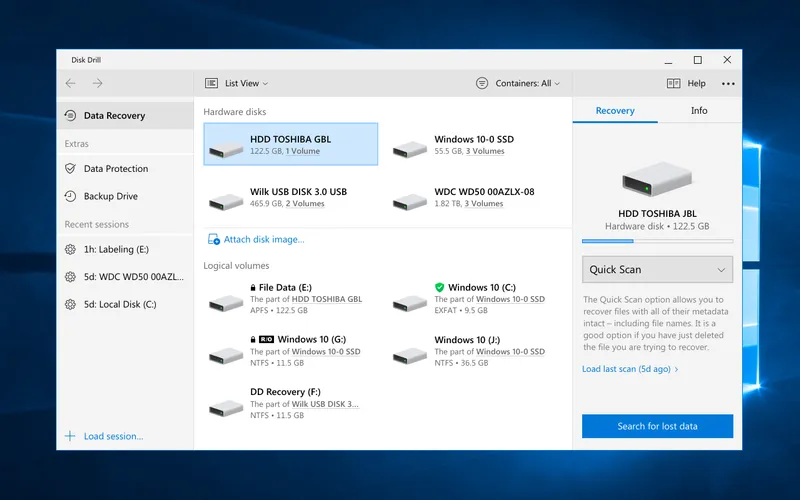Click the Containers filter icon
Image resolution: width=800 pixels, height=500 pixels.
click(x=482, y=83)
